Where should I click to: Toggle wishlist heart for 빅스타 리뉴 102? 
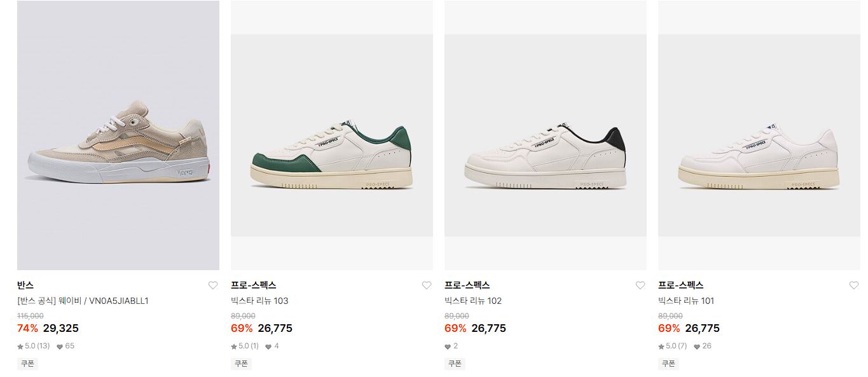coord(640,285)
